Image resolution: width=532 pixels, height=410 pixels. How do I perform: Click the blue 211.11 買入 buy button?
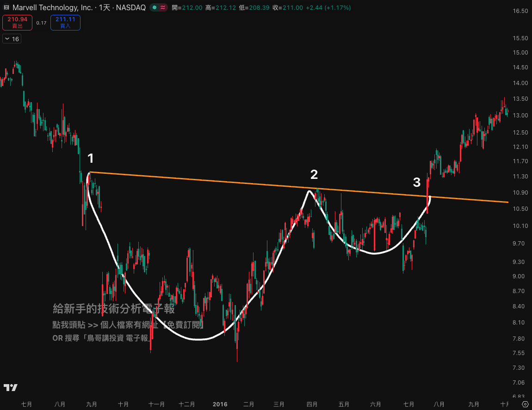[66, 22]
